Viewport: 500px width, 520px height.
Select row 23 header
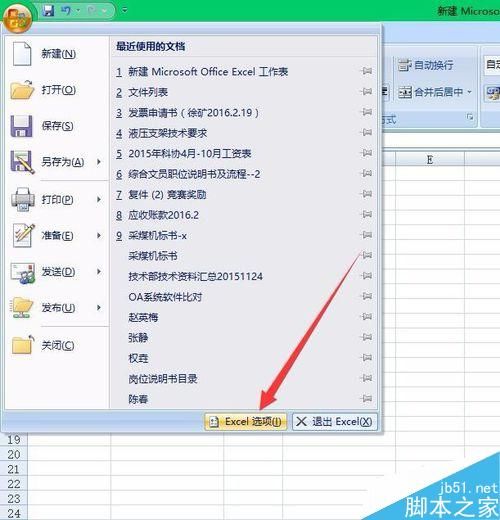point(14,499)
